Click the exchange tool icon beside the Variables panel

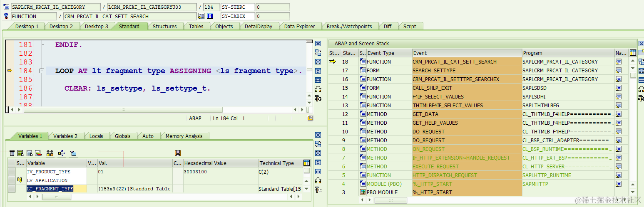point(318,144)
